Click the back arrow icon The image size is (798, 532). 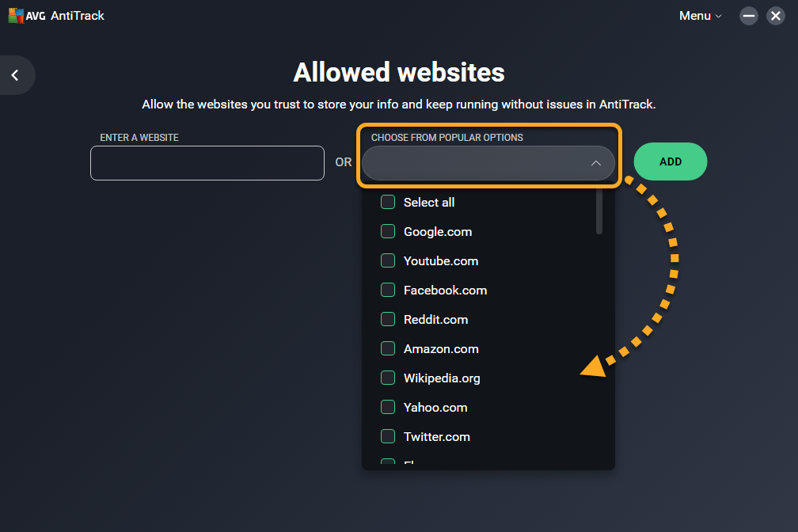coord(14,75)
